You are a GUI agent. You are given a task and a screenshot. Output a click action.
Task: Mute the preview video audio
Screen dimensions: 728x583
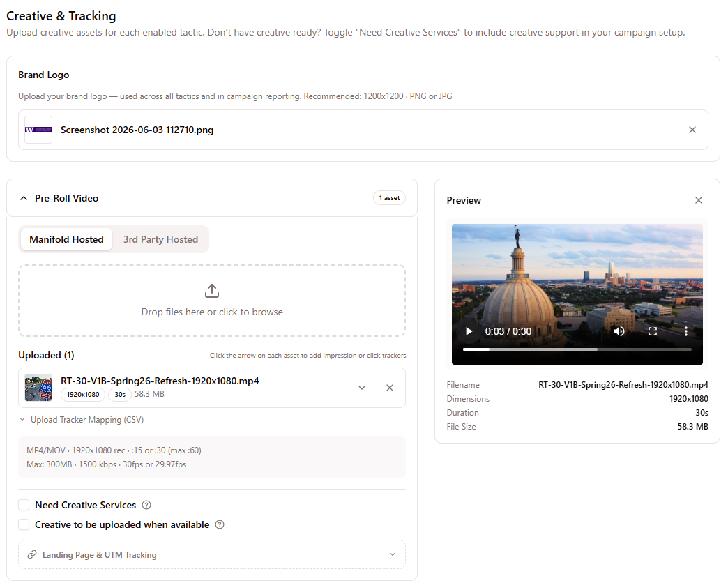click(619, 331)
